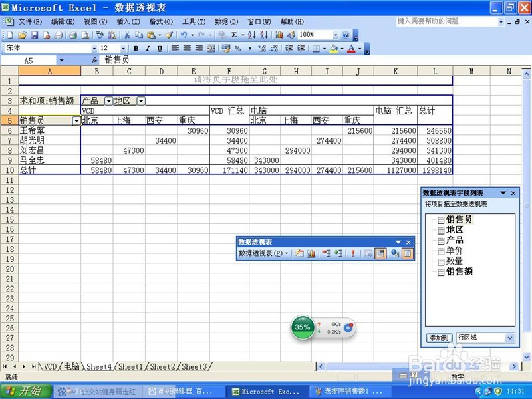532x399 pixels.
Task: Click the 添加到 button in the field list
Action: [x=439, y=338]
